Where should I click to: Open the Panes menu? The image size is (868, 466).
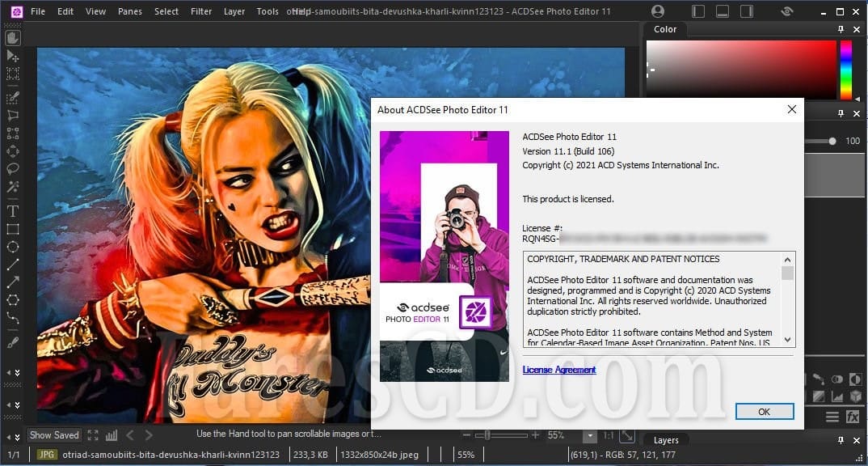pyautogui.click(x=129, y=11)
